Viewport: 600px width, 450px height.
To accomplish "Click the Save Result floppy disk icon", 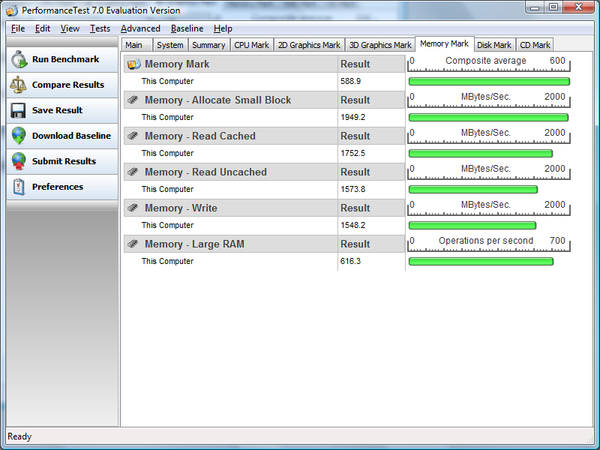I will coord(18,110).
